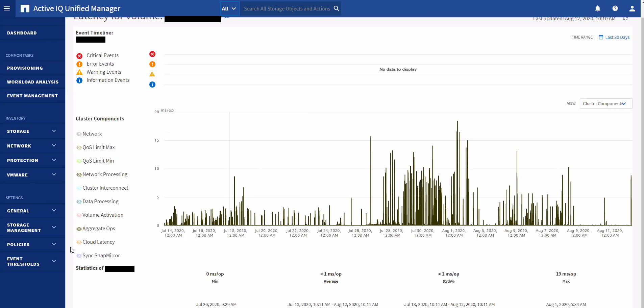Show the QoS Limit Min series
644x308 pixels.
click(x=79, y=161)
